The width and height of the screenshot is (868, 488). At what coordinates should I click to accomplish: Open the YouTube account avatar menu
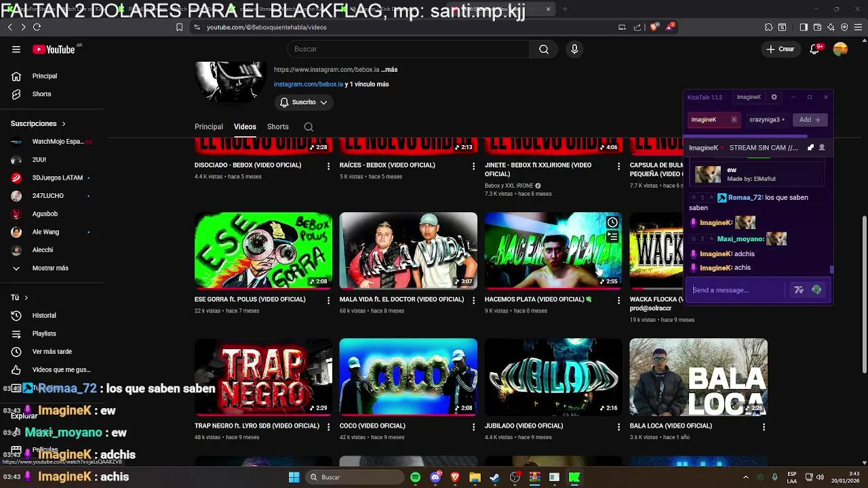point(840,49)
